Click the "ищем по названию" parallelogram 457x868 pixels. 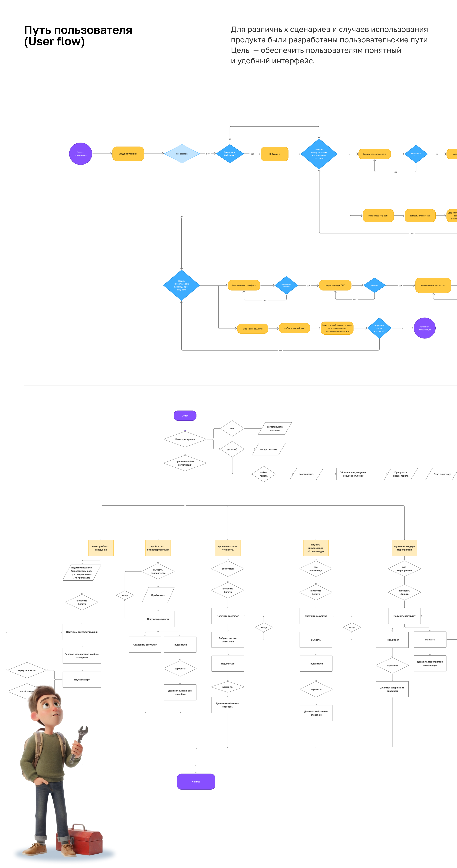point(82,572)
